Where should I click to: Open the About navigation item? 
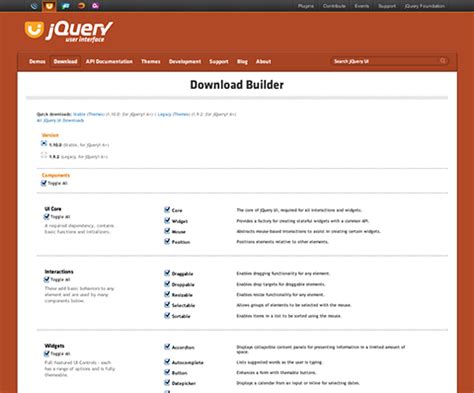pos(263,62)
